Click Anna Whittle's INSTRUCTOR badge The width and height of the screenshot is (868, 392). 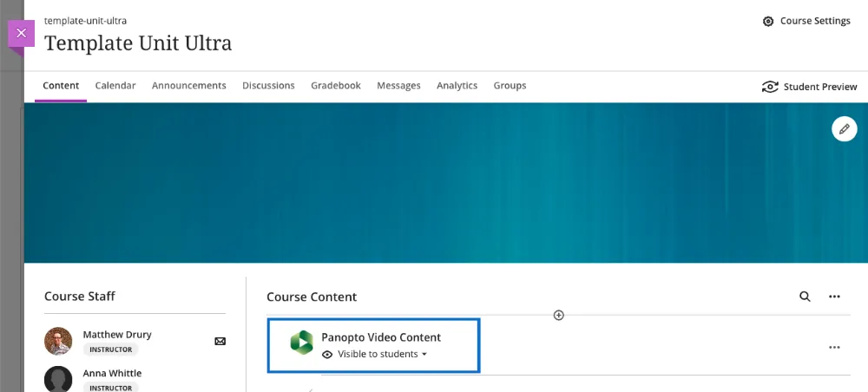coord(111,388)
